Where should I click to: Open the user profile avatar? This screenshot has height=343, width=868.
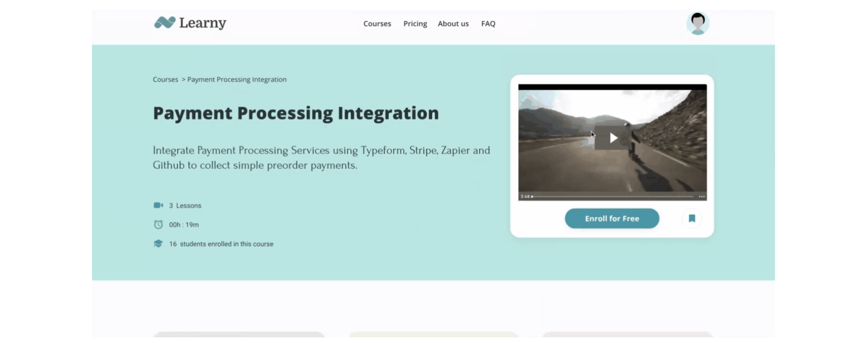[x=697, y=23]
